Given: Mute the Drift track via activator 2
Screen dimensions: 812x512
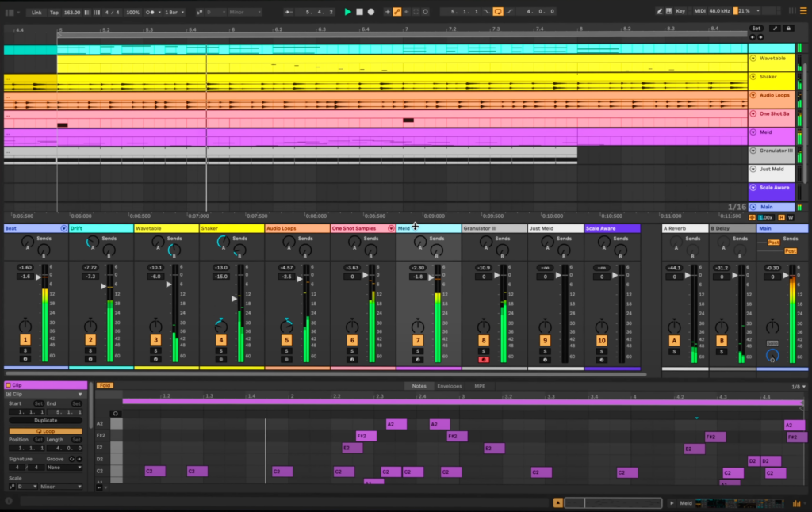Looking at the screenshot, I should (90, 340).
